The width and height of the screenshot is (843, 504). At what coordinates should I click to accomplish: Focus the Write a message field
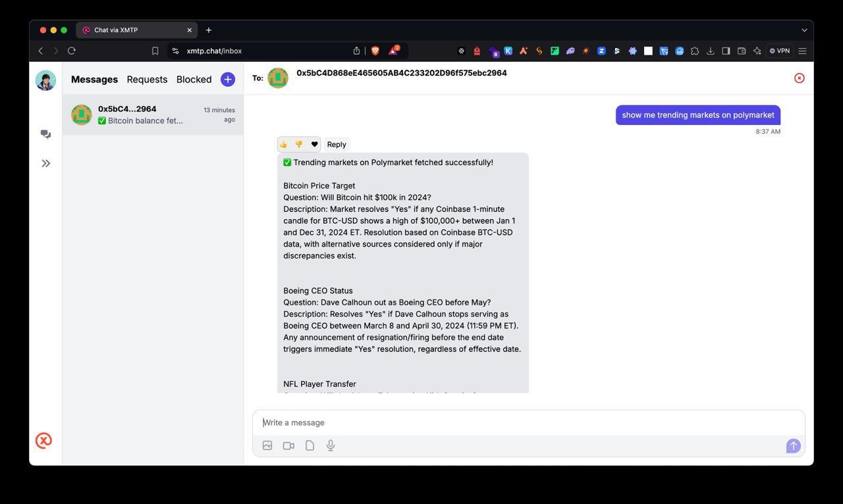pyautogui.click(x=528, y=422)
